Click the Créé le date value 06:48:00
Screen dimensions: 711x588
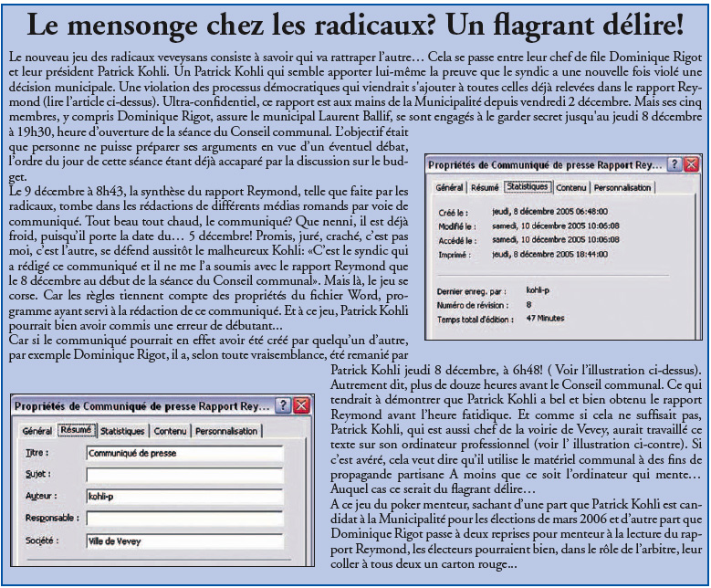point(549,212)
